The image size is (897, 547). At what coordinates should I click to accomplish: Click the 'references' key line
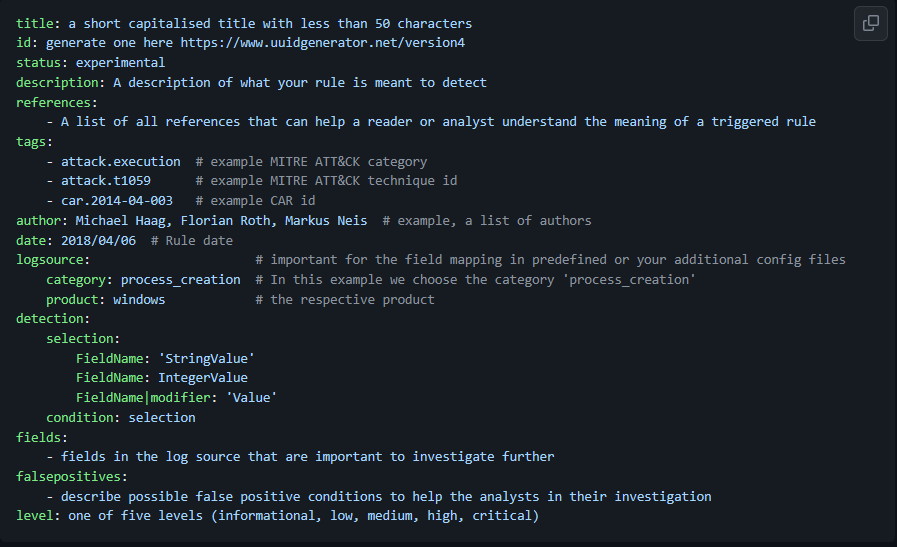point(54,102)
